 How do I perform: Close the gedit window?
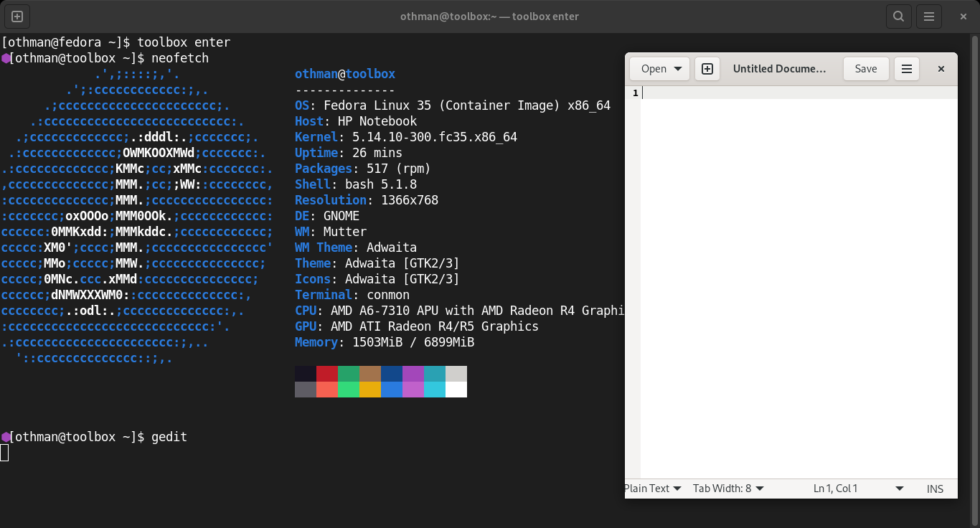pos(941,69)
